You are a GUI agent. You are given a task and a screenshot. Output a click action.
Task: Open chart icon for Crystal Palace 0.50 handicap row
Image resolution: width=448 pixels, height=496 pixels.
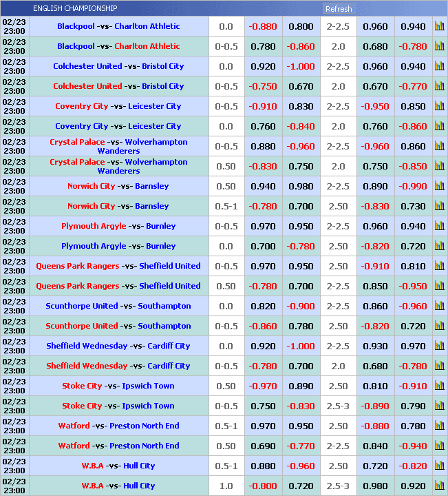(439, 167)
